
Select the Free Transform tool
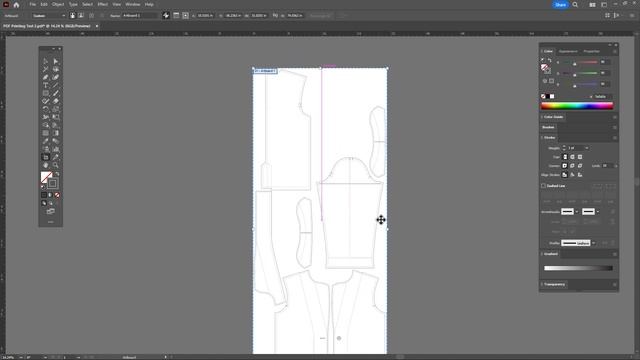(x=56, y=117)
